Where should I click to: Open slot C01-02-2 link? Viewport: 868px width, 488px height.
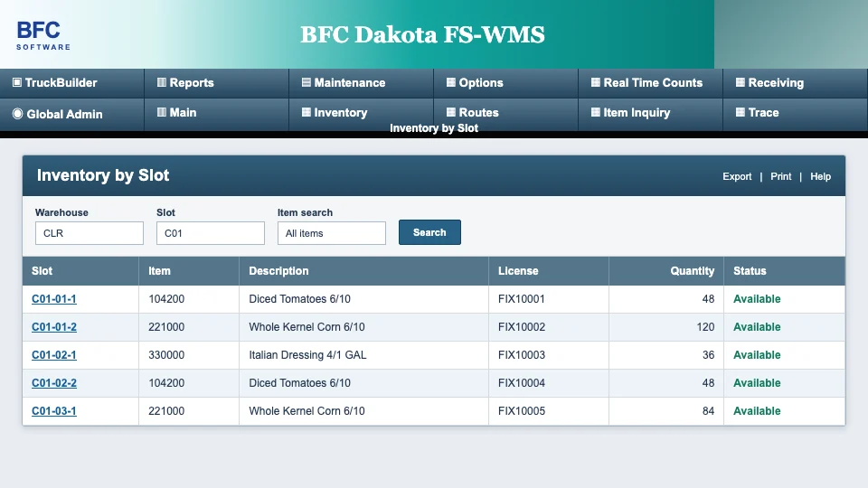[54, 383]
